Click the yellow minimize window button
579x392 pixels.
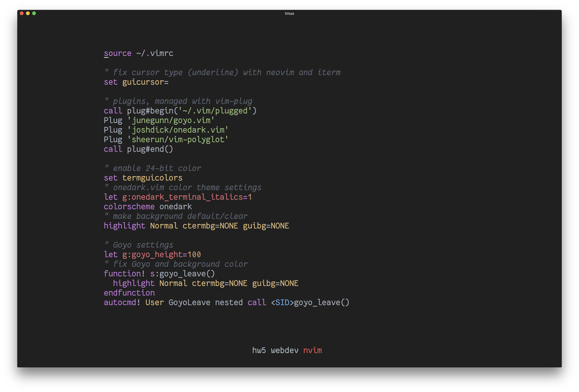tap(28, 13)
